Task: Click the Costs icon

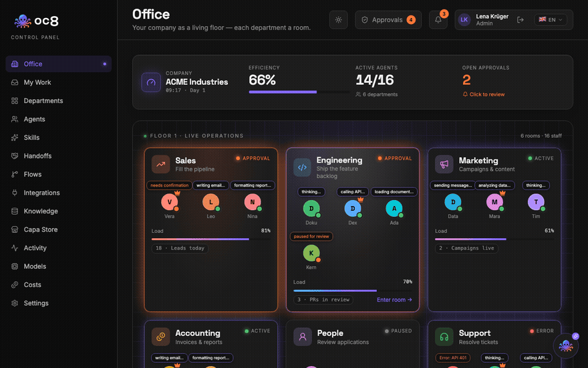Action: point(15,284)
